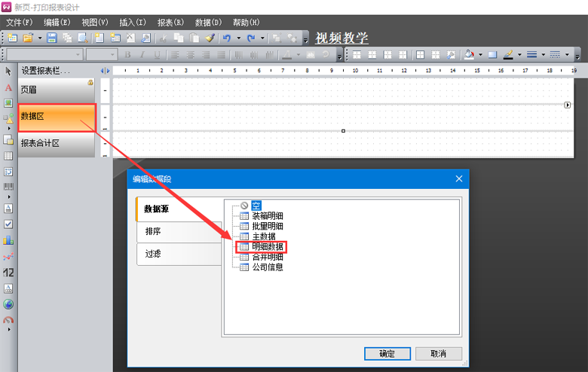Screen dimensions: 588x372
Task: Switch to the 排序 tab
Action: tap(153, 231)
